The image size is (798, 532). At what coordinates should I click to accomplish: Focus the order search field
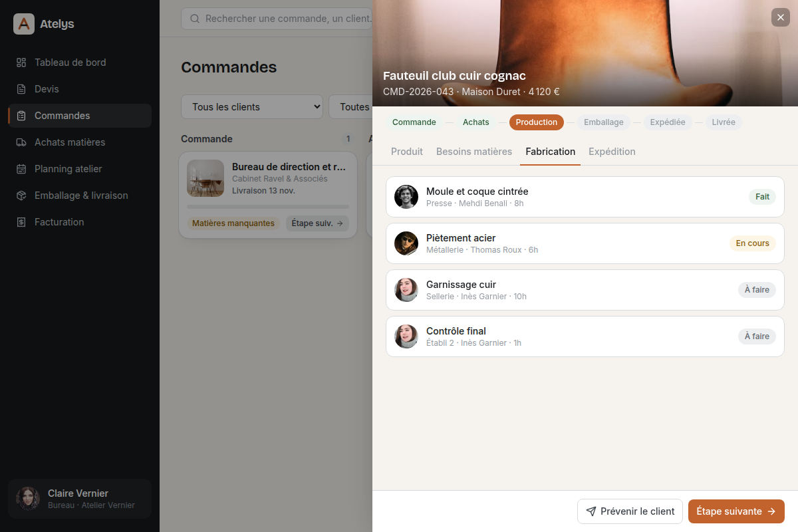pyautogui.click(x=277, y=19)
